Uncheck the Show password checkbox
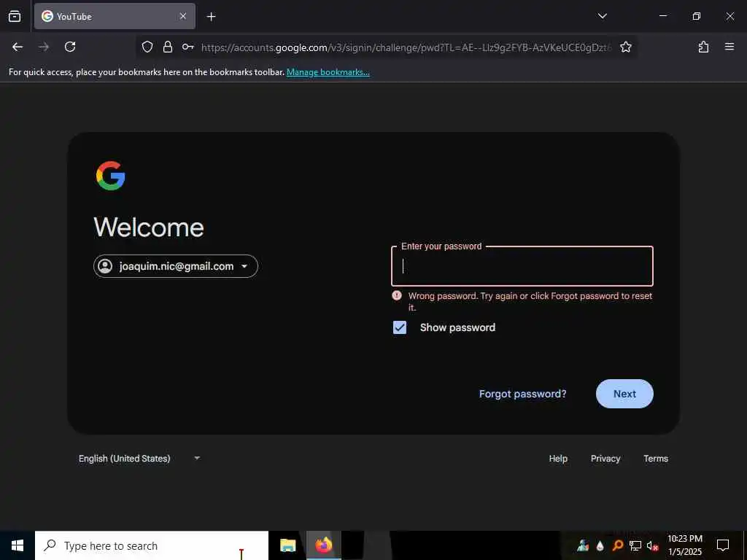Screen dimensions: 747x560 pyautogui.click(x=400, y=327)
